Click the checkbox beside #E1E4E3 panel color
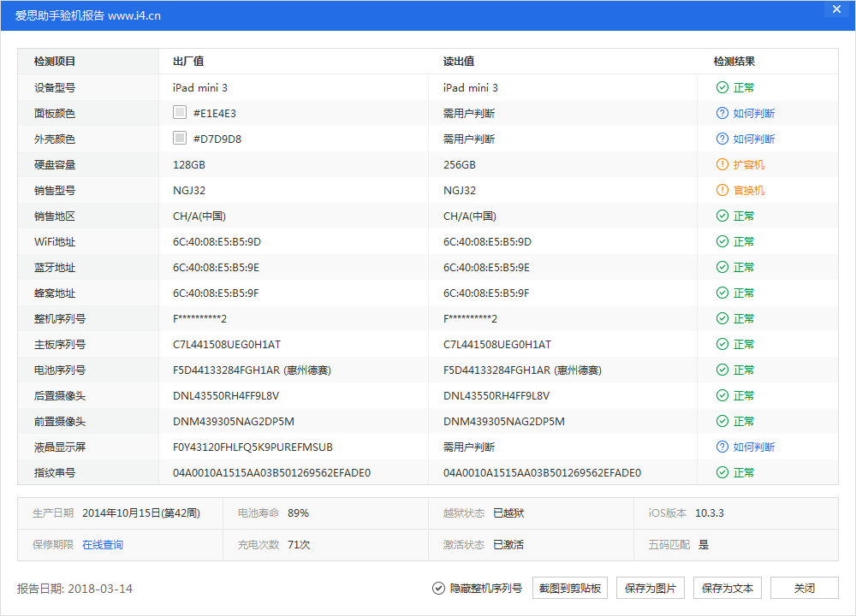The image size is (856, 616). (180, 112)
